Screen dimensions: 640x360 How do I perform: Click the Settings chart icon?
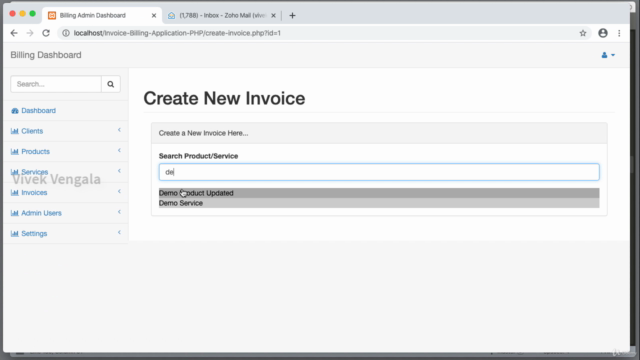(x=15, y=233)
